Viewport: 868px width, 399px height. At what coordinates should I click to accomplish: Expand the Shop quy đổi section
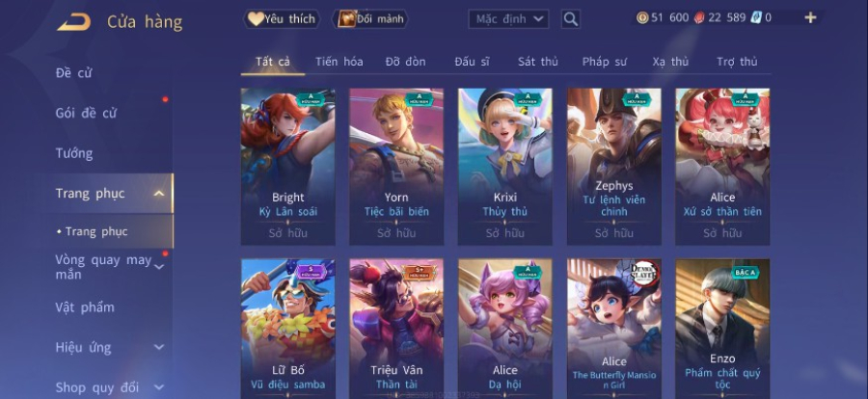(x=159, y=387)
